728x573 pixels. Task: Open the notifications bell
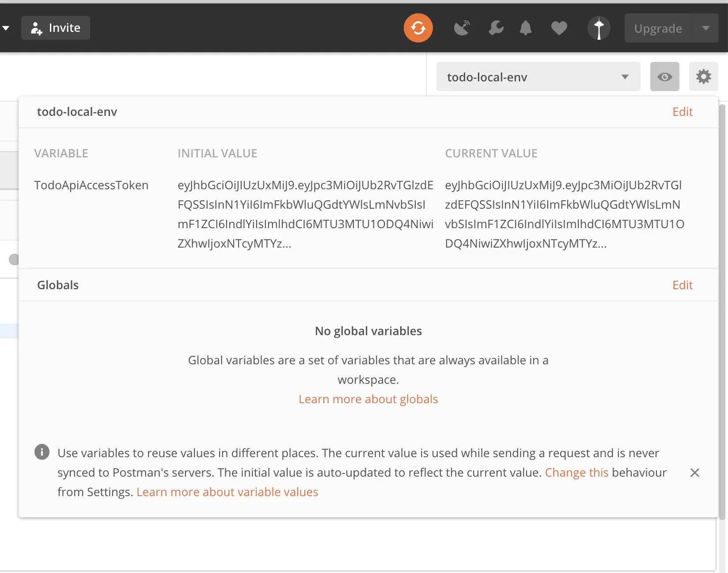[526, 28]
